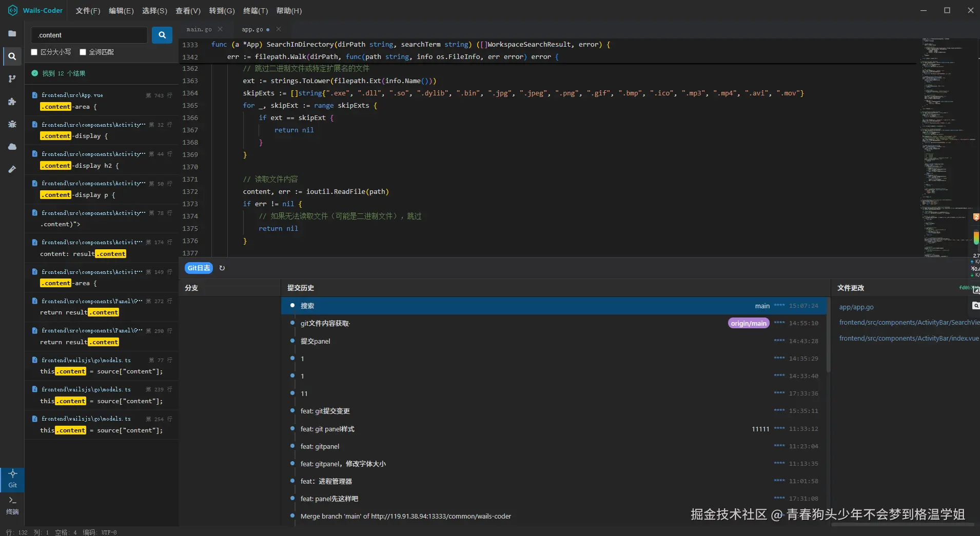Click the Wails-Coder app logo
Screen dimensions: 980x536
pos(13,10)
